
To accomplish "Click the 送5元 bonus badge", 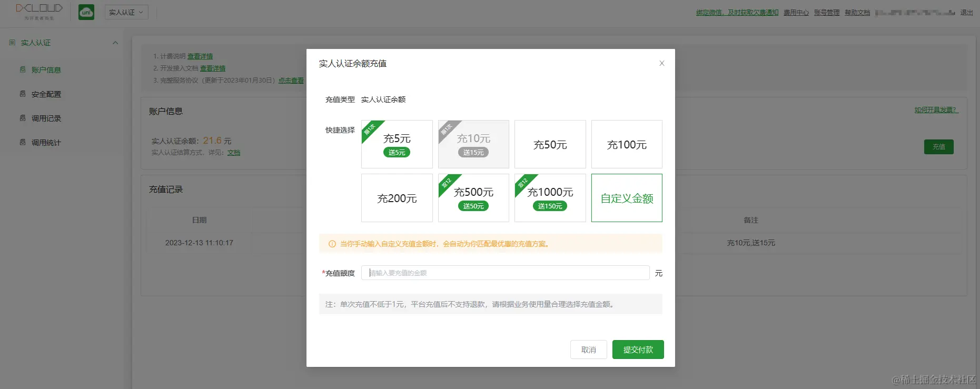I will 397,153.
